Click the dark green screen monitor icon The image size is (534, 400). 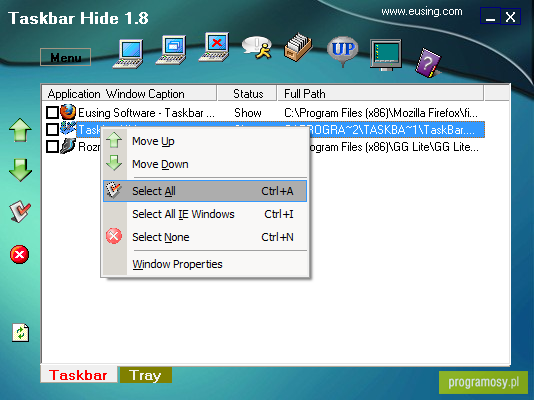coord(386,54)
